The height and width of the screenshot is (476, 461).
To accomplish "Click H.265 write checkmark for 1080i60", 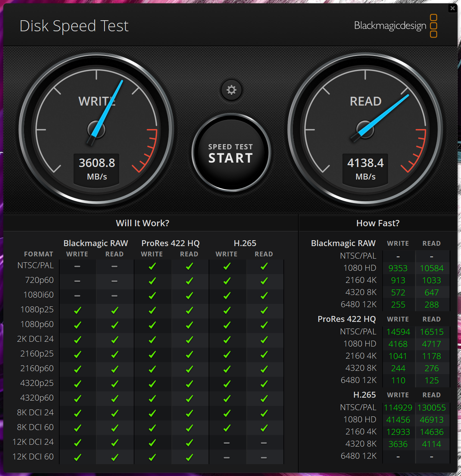I will 227,295.
